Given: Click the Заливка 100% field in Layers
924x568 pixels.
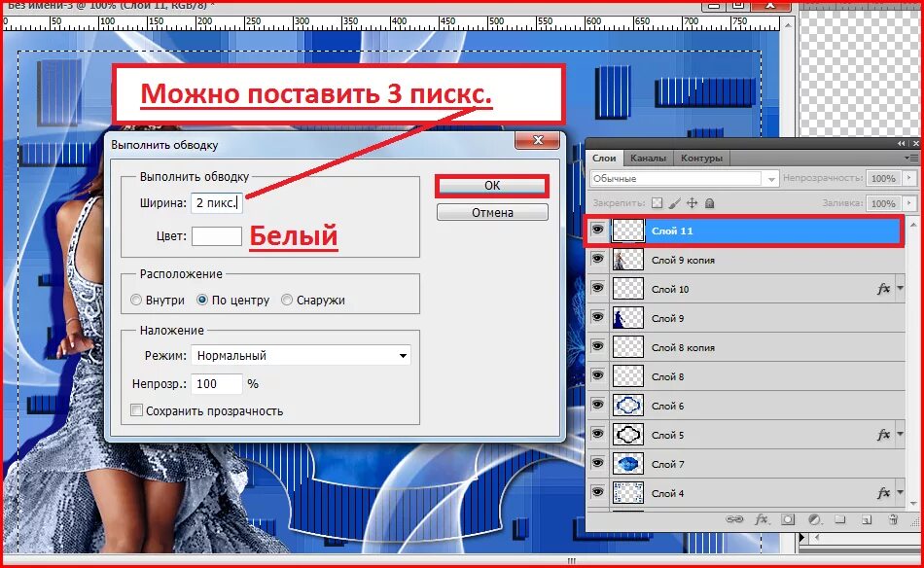Looking at the screenshot, I should (x=883, y=203).
